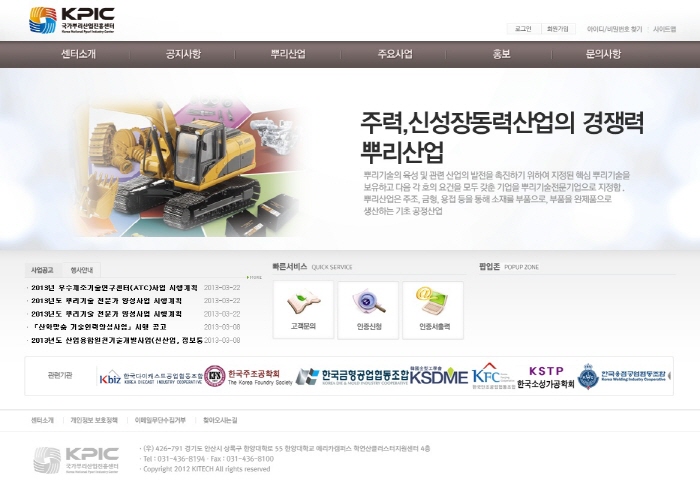This screenshot has height=500, width=700.
Task: Open the 센터소개 main menu
Action: click(79, 54)
